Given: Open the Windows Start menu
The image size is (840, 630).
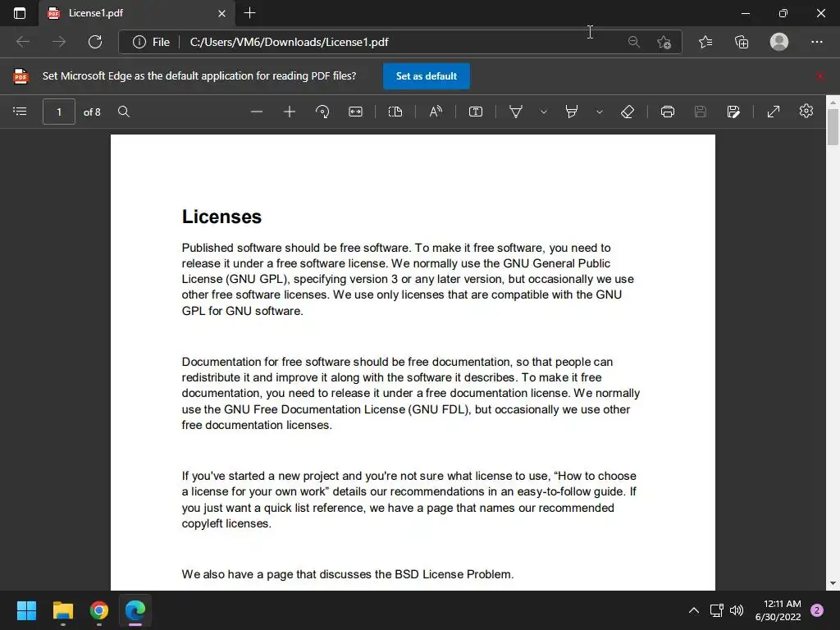Looking at the screenshot, I should 26,610.
